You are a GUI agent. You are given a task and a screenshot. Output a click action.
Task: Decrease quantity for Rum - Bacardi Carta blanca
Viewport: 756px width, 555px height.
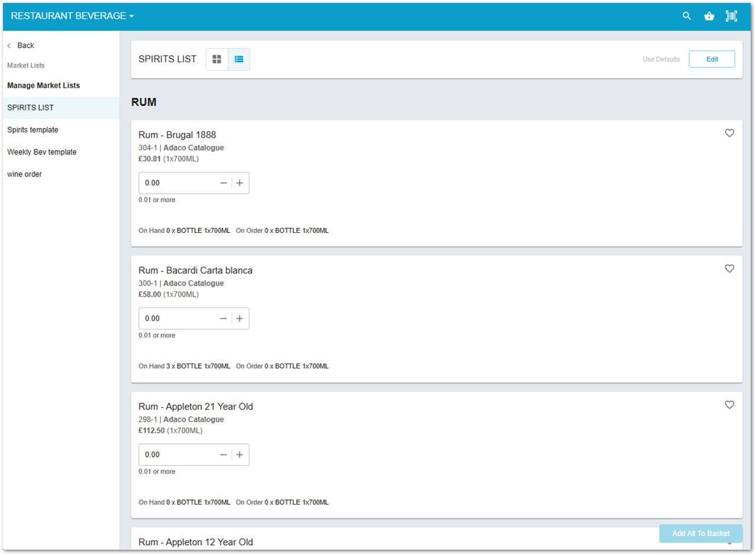[223, 318]
